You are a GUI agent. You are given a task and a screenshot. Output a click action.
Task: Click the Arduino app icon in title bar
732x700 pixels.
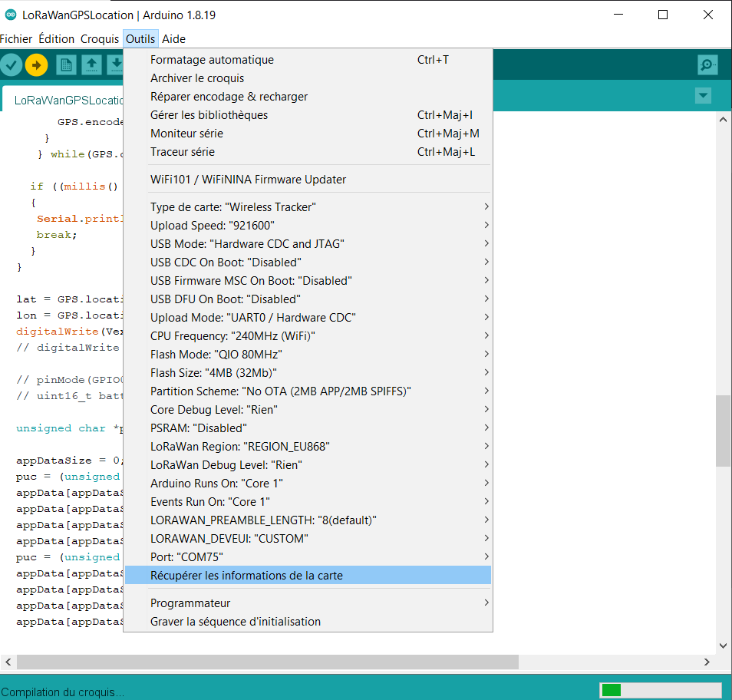coord(10,15)
